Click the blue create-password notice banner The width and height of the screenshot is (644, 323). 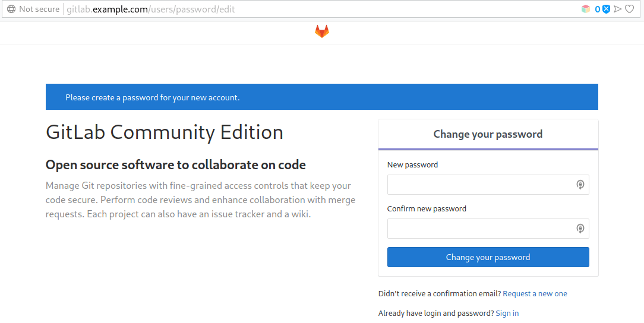coord(321,97)
